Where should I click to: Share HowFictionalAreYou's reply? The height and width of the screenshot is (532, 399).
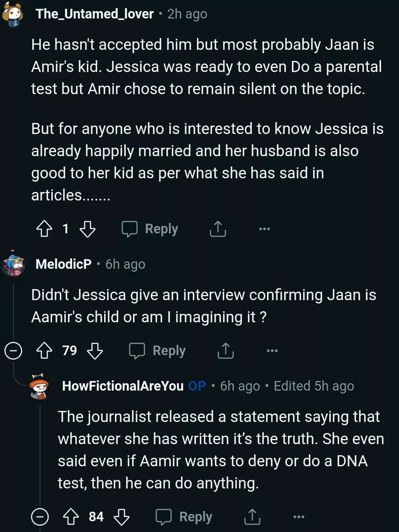(252, 517)
